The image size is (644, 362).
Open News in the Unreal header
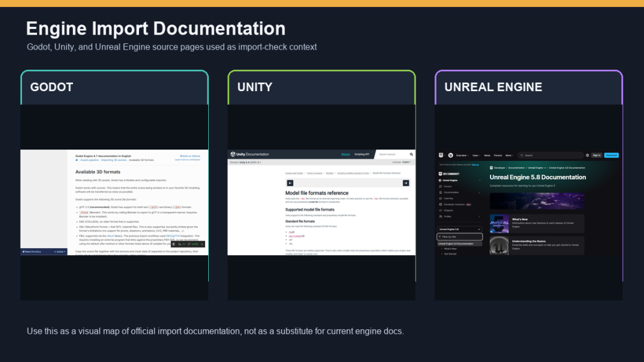487,155
